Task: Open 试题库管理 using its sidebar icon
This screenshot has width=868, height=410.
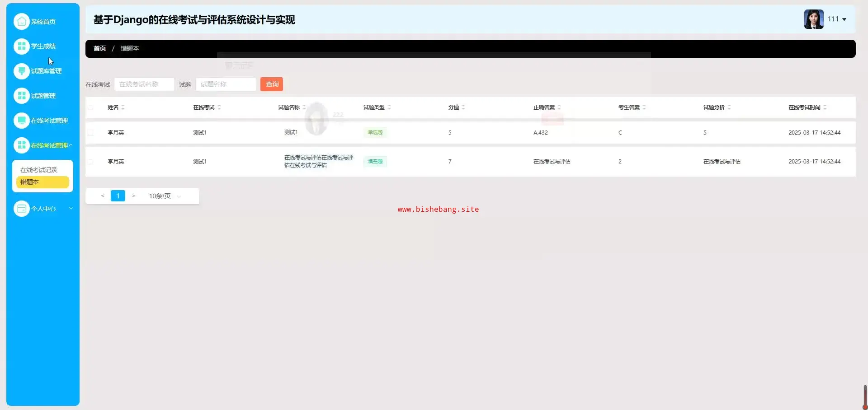Action: click(x=21, y=71)
